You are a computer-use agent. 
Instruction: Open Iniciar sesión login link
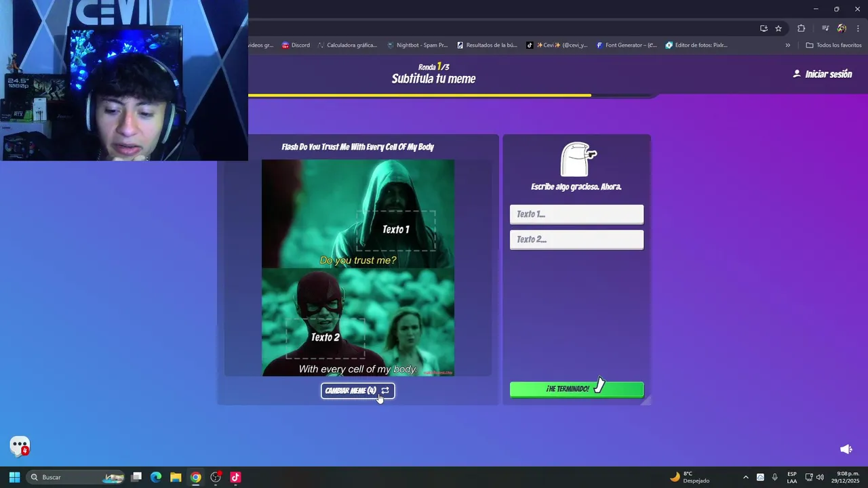point(822,74)
